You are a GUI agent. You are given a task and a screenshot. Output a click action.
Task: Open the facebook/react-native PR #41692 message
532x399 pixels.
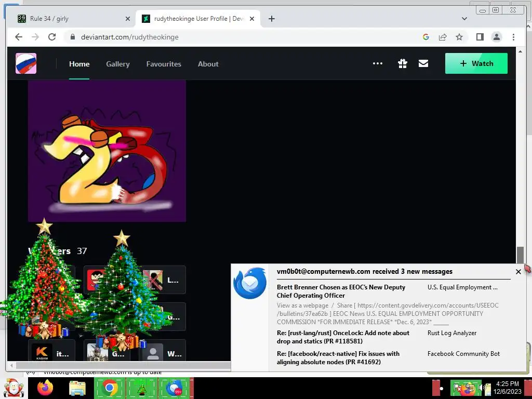[338, 357]
